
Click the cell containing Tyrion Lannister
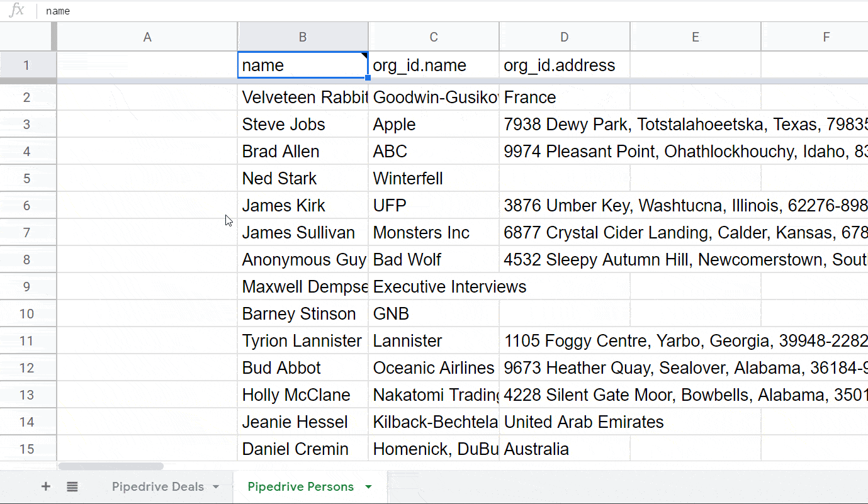point(302,341)
